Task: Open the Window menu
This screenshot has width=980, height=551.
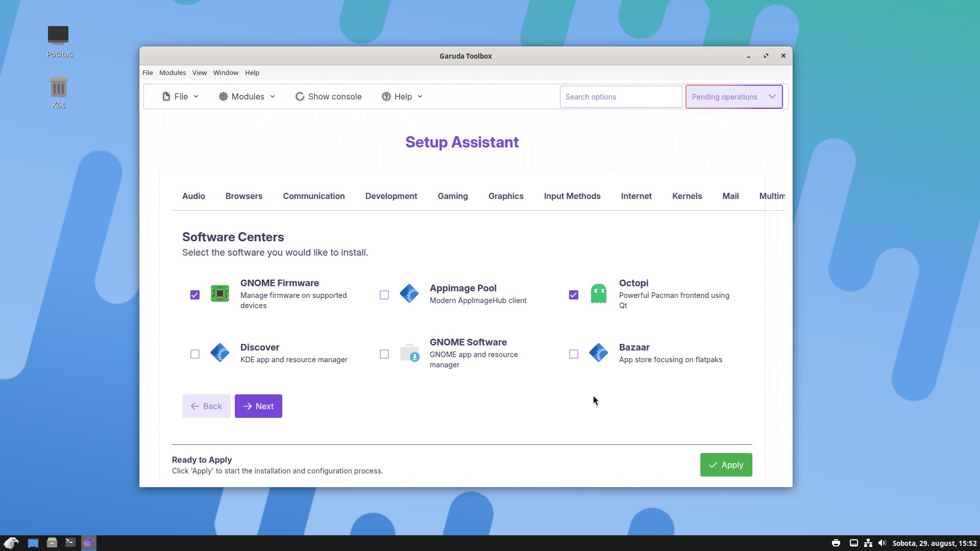Action: 226,72
